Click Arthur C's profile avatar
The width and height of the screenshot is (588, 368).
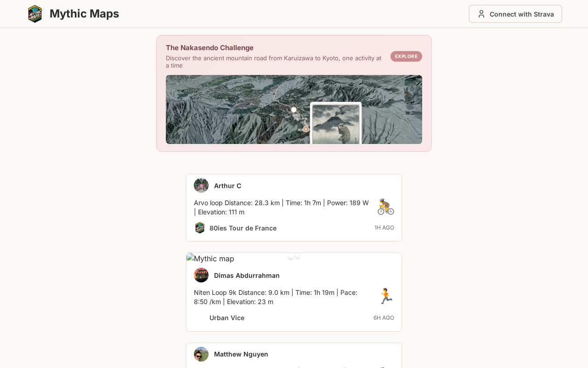coord(201,185)
